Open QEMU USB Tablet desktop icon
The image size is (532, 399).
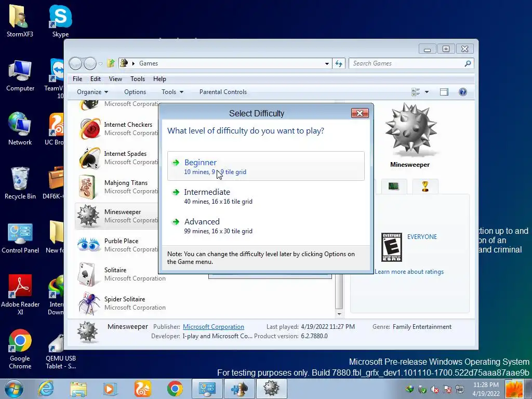pyautogui.click(x=60, y=352)
